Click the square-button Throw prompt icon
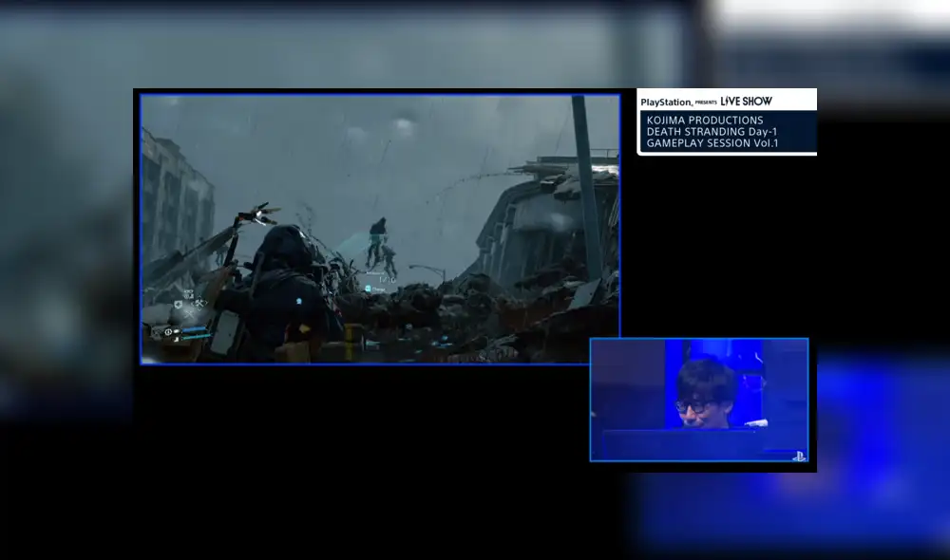The image size is (950, 560). click(x=368, y=288)
